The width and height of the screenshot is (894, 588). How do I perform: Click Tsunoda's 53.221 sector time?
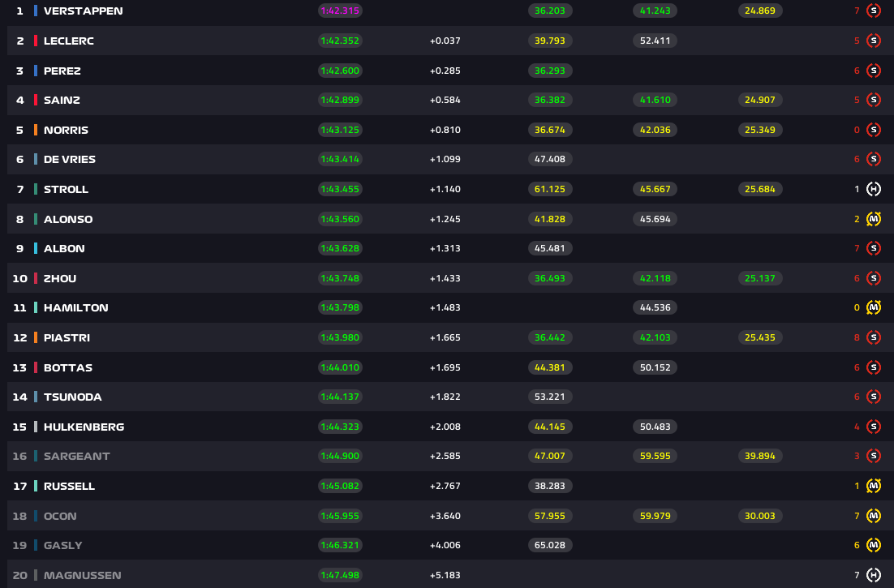(551, 397)
